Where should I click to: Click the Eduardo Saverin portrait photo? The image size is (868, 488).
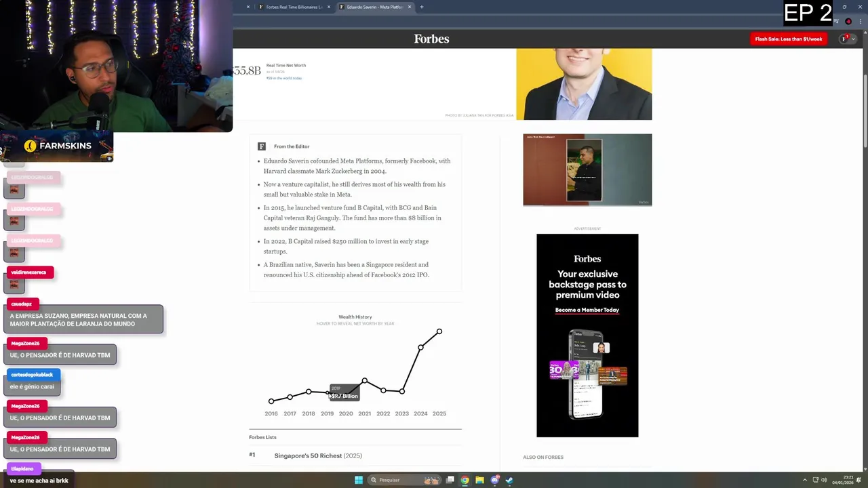(584, 84)
